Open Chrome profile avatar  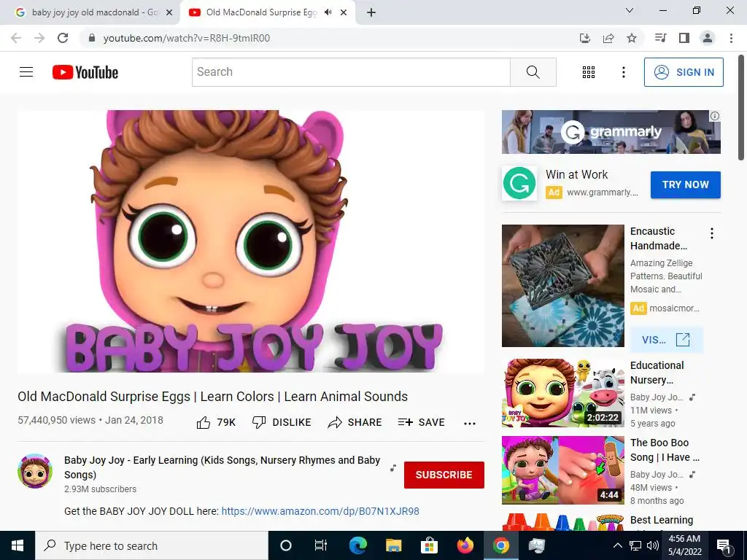(708, 38)
